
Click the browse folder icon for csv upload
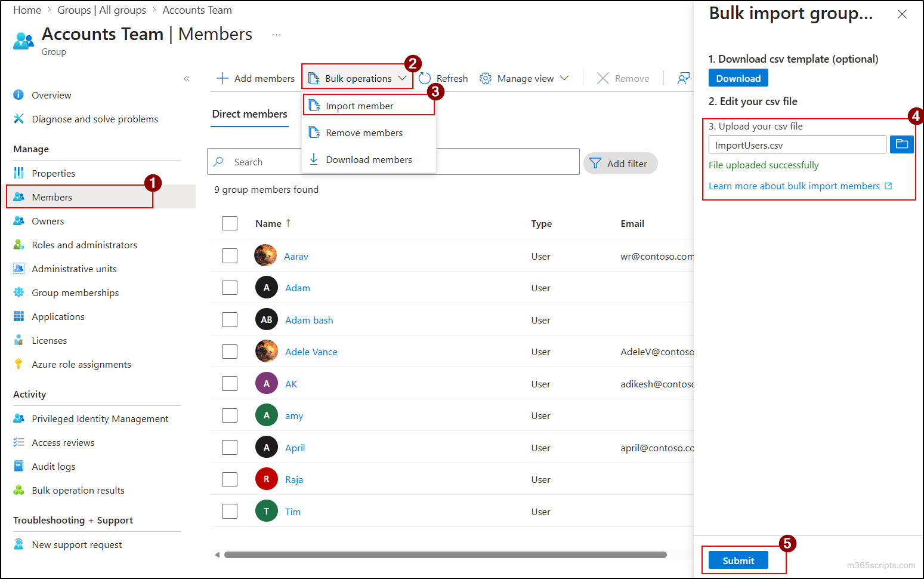pos(901,144)
